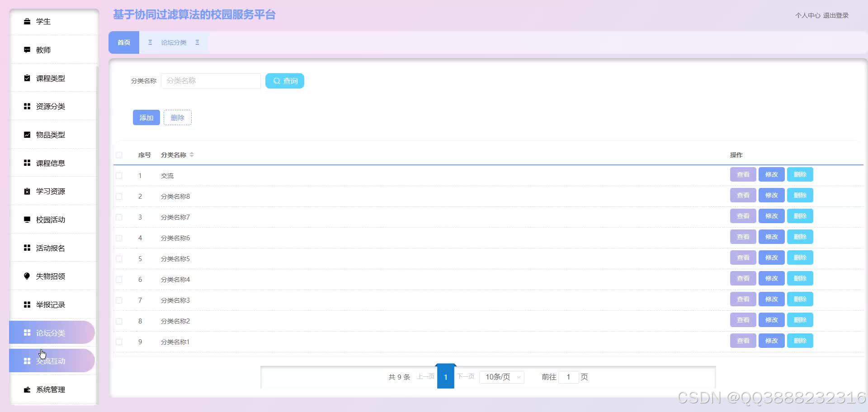The width and height of the screenshot is (868, 412).
Task: Open the 学生 menu item
Action: coord(53,21)
